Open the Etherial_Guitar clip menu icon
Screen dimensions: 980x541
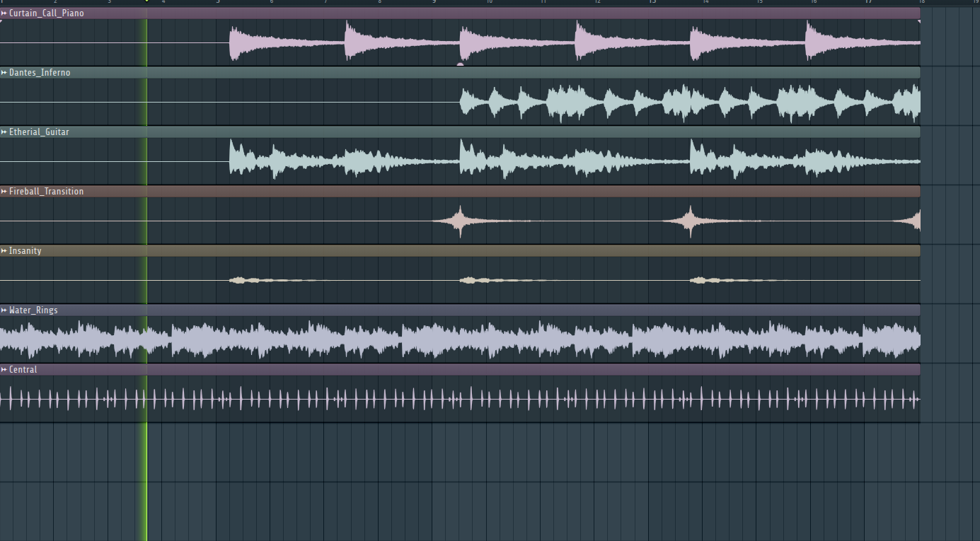click(4, 132)
